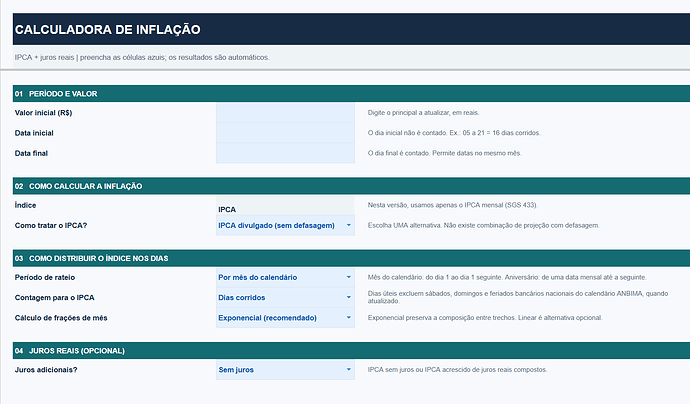Select the 'Por mês do calendário' value
This screenshot has width=690, height=404.
pyautogui.click(x=257, y=277)
